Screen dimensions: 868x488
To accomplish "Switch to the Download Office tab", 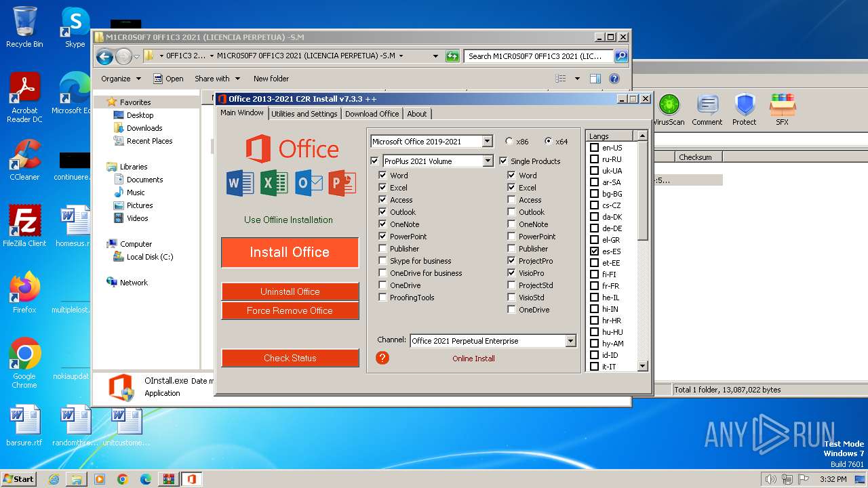I will coord(372,114).
